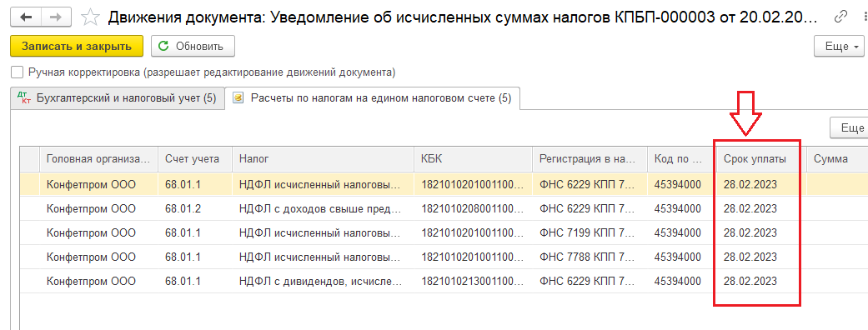The height and width of the screenshot is (330, 868).
Task: Select row with account 68.01.2
Action: (x=444, y=208)
